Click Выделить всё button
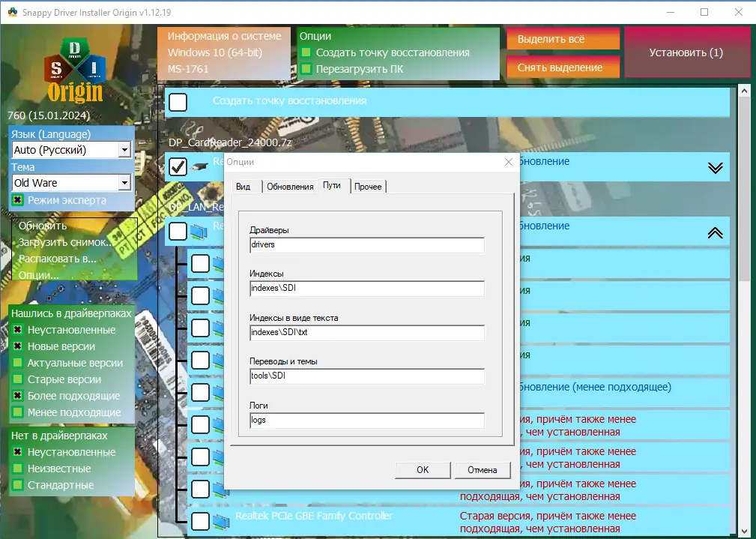The width and height of the screenshot is (756, 539). pos(563,39)
